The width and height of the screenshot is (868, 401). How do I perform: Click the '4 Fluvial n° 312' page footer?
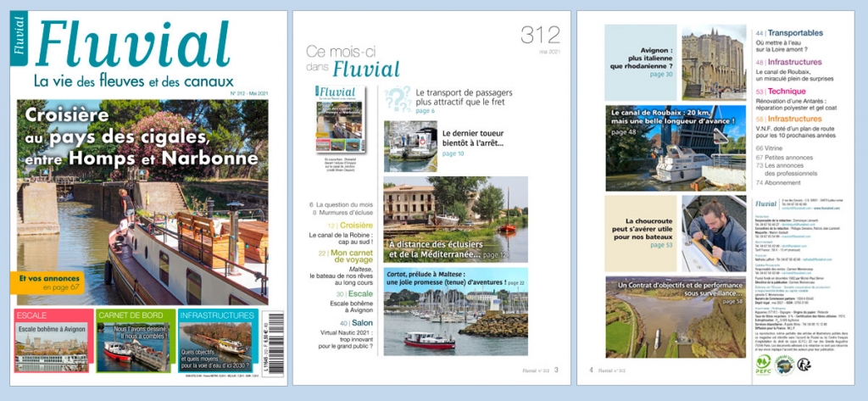(x=608, y=370)
